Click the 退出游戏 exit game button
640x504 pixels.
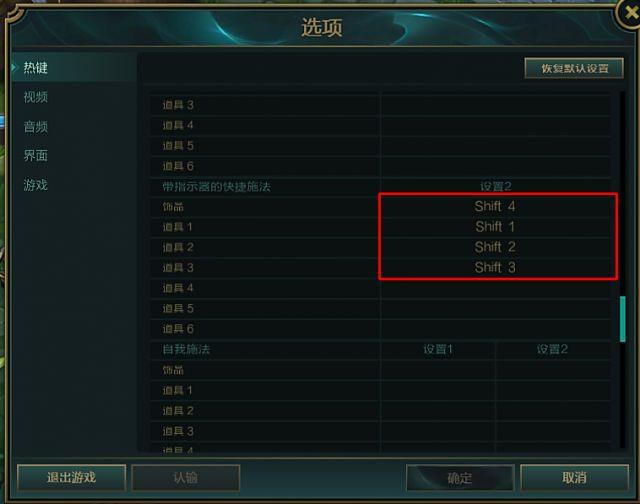(x=71, y=477)
